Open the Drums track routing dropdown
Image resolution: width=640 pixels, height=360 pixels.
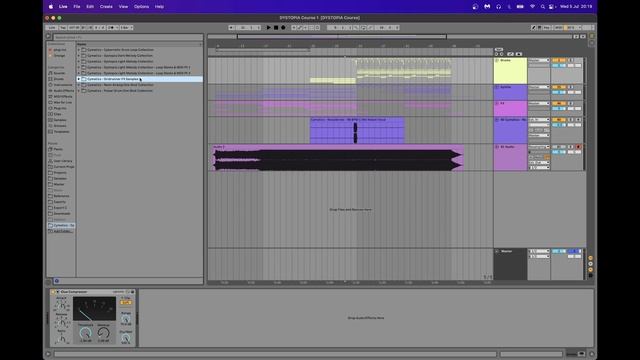tap(539, 60)
